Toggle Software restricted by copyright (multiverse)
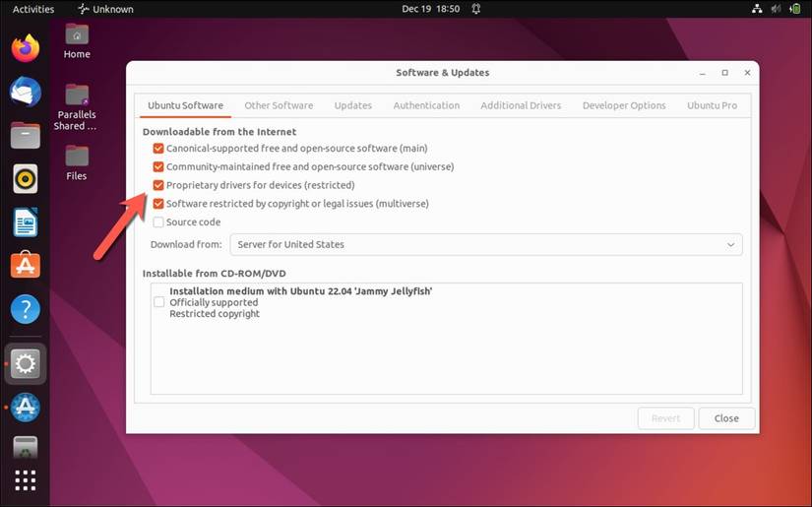 pos(158,204)
